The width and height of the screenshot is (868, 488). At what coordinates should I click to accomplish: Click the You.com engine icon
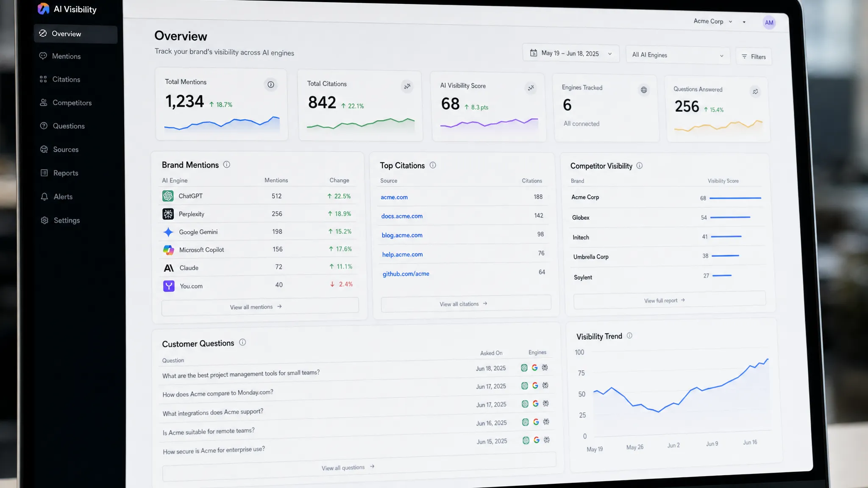tap(169, 286)
